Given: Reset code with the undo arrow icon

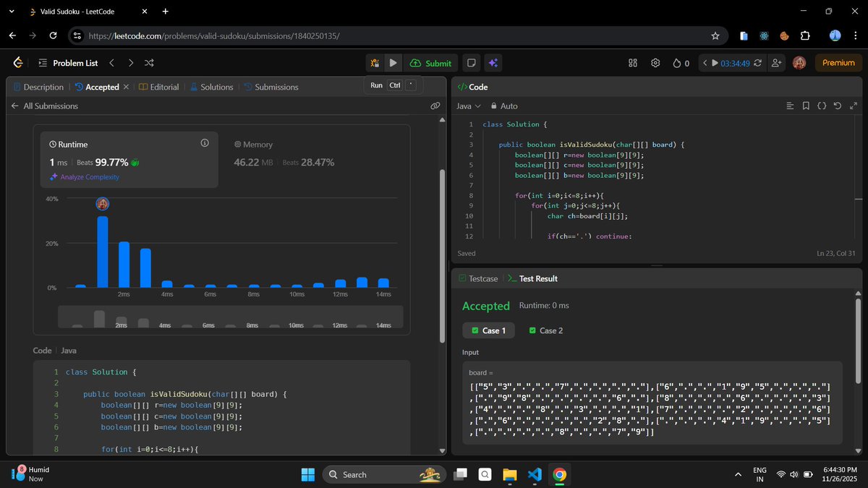Looking at the screenshot, I should click(x=838, y=106).
